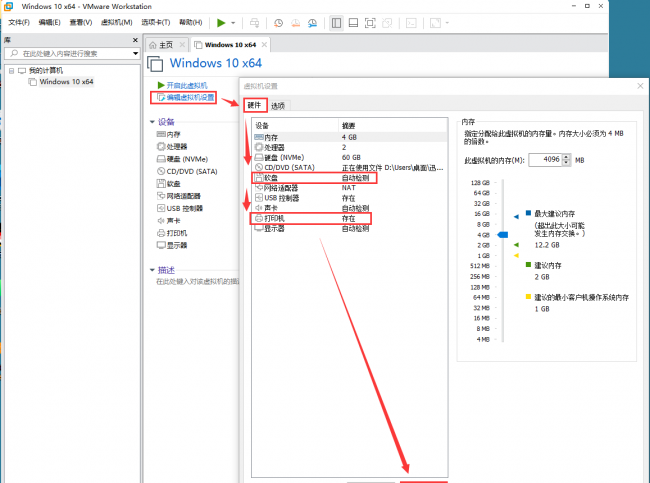This screenshot has width=650, height=483.
Task: Select USB 控制器 row in hardware list
Action: coord(350,198)
